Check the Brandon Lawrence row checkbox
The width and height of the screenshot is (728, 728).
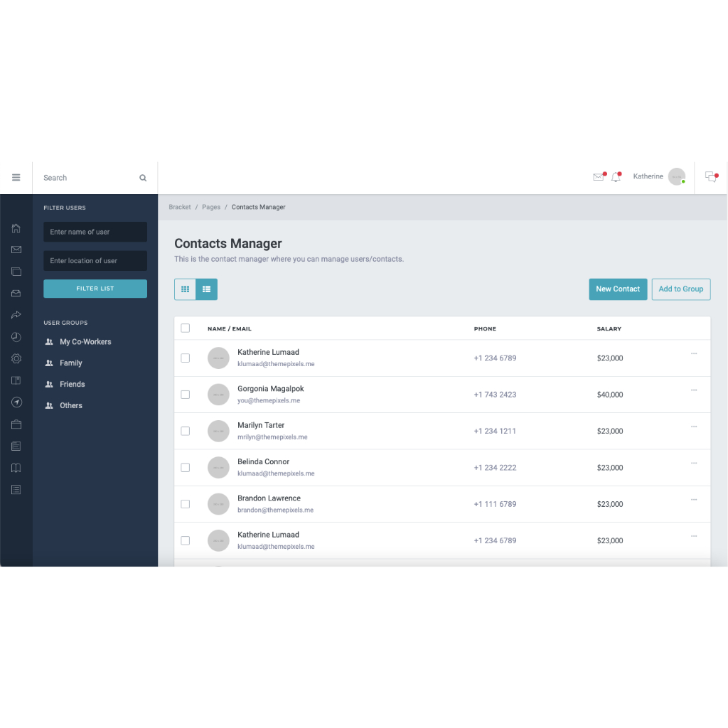tap(186, 504)
